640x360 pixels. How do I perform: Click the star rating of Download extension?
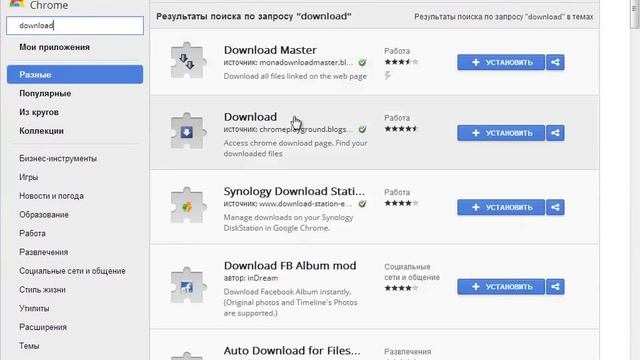[x=401, y=129]
